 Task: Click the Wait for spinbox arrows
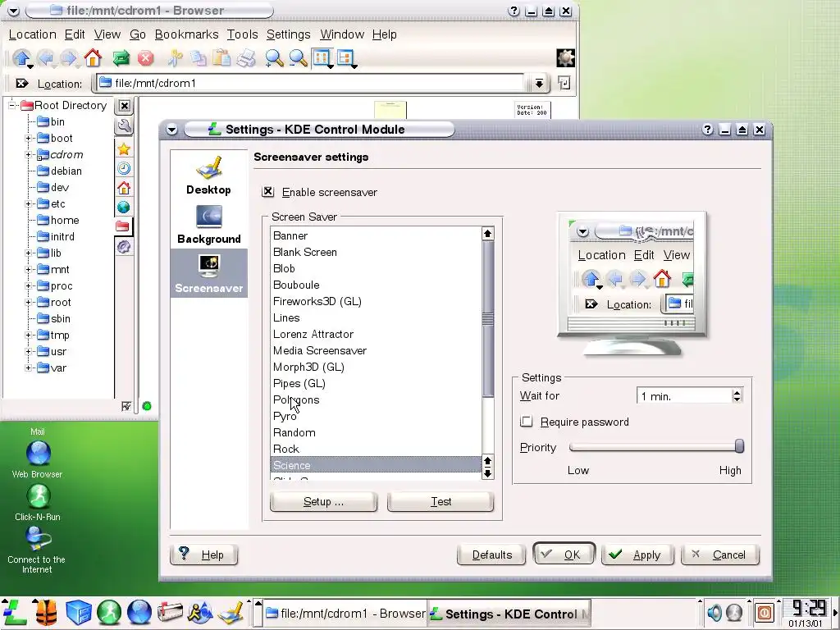point(737,396)
